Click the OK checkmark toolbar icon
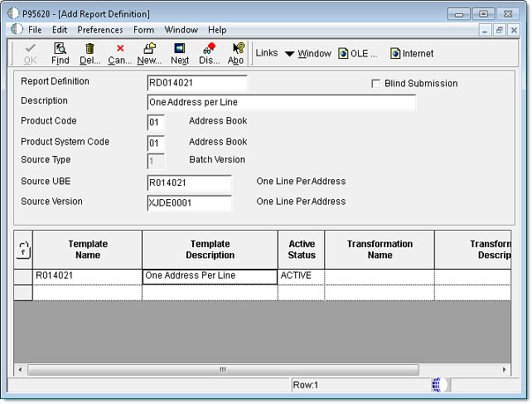 tap(30, 49)
